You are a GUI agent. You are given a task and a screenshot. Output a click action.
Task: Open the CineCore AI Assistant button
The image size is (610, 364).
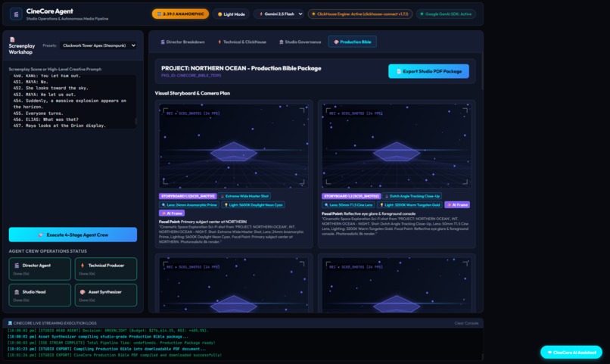(571, 353)
